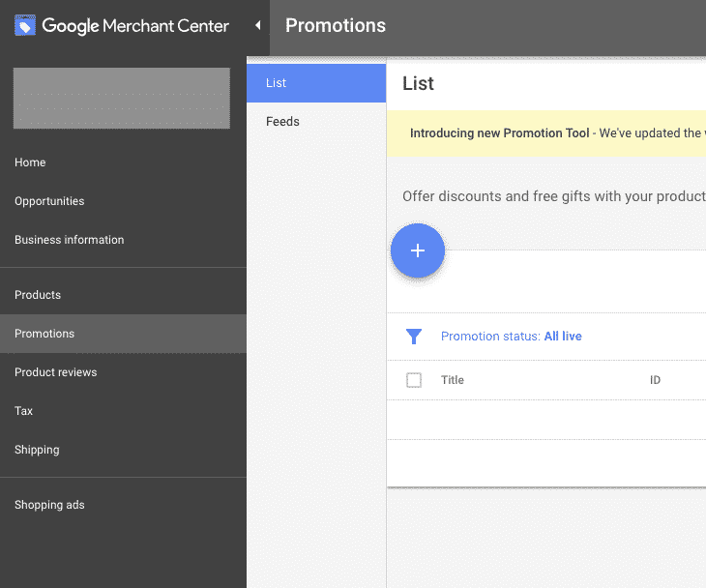Tick the select-all checkbox beside Title

click(414, 380)
